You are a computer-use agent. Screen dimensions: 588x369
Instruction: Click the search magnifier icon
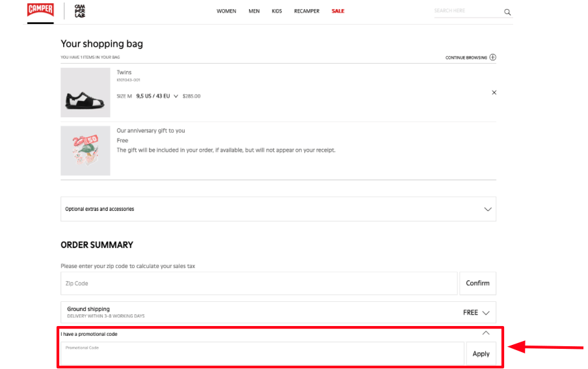(x=507, y=12)
